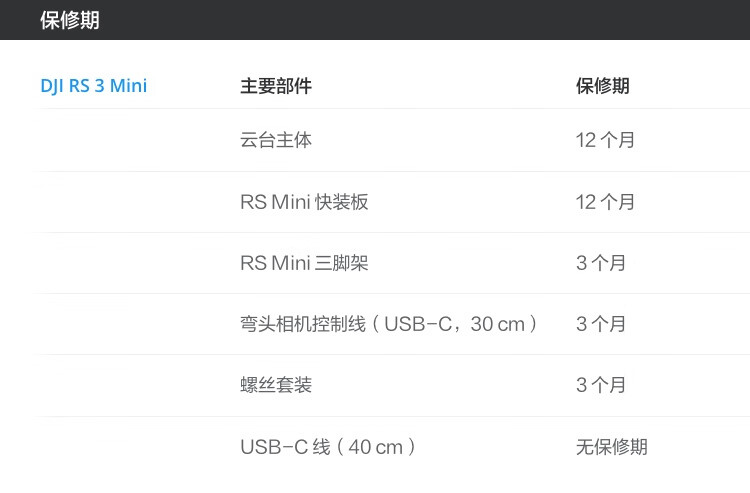750x493 pixels.
Task: Select the 主要部件 column header
Action: pyautogui.click(x=275, y=86)
